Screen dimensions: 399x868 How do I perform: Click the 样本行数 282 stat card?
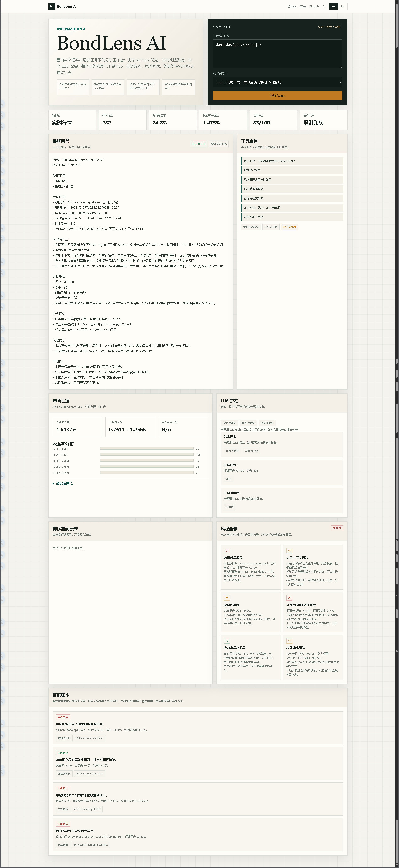[x=122, y=120]
